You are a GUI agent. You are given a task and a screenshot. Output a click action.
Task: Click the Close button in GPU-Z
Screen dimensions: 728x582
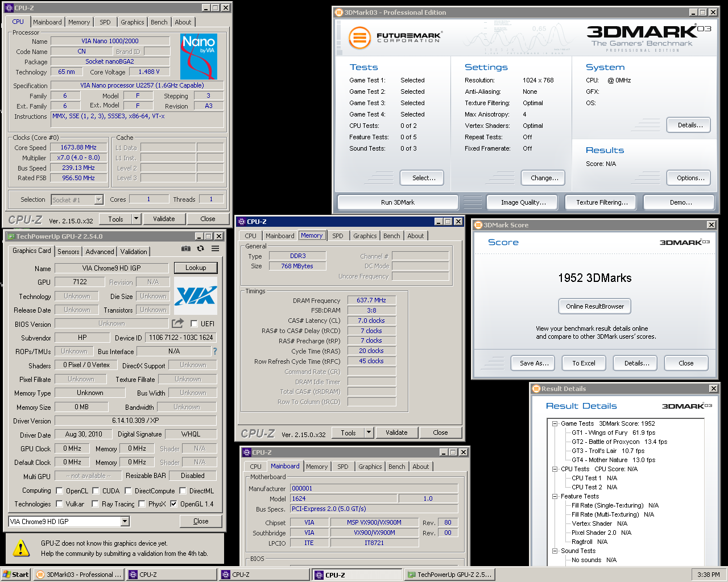(x=201, y=521)
